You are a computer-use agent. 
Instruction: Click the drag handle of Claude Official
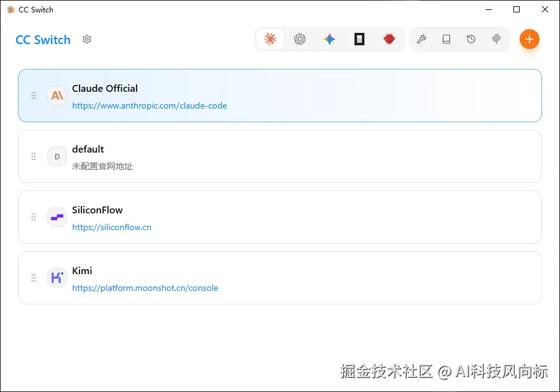(34, 96)
